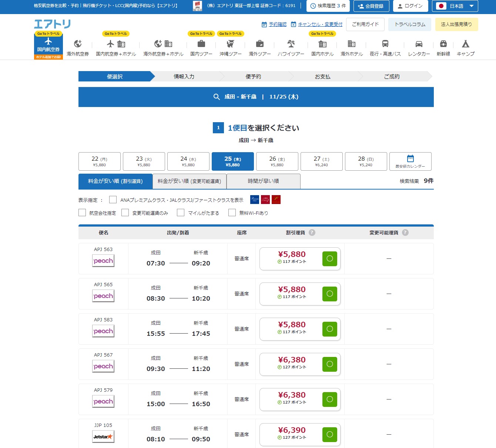Click departure time 15:00 for APJ 579
This screenshot has width=496, height=448.
(x=156, y=404)
